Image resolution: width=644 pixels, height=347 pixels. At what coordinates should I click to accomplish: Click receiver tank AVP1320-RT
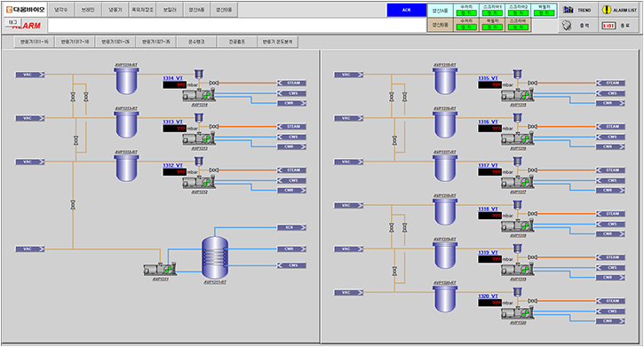click(445, 298)
